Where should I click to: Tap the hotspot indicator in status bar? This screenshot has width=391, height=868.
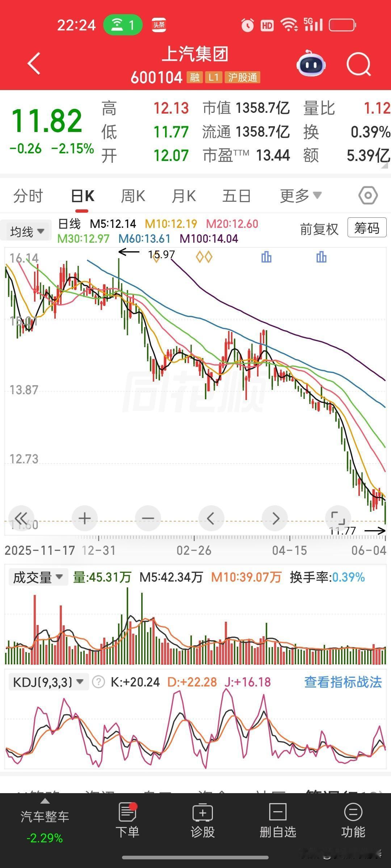click(123, 25)
